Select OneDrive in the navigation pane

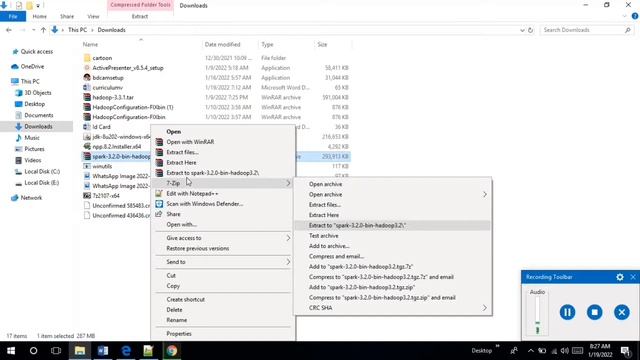[32, 67]
